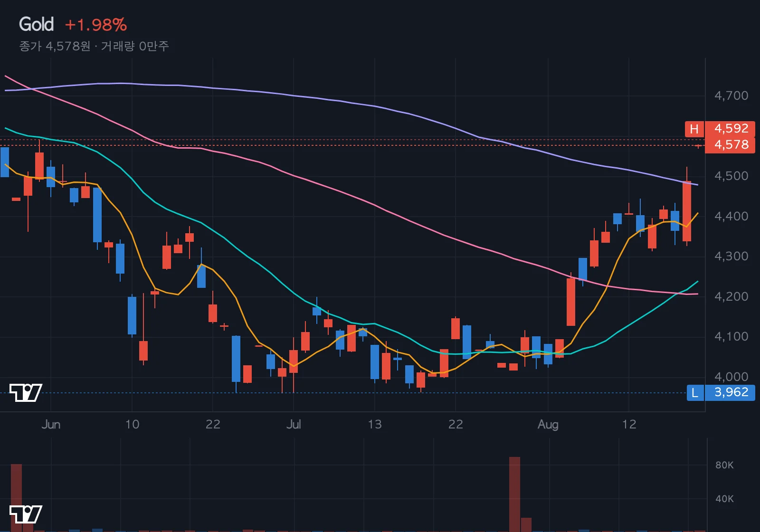Click the 4,592 high price label
The height and width of the screenshot is (532, 760).
click(x=731, y=129)
